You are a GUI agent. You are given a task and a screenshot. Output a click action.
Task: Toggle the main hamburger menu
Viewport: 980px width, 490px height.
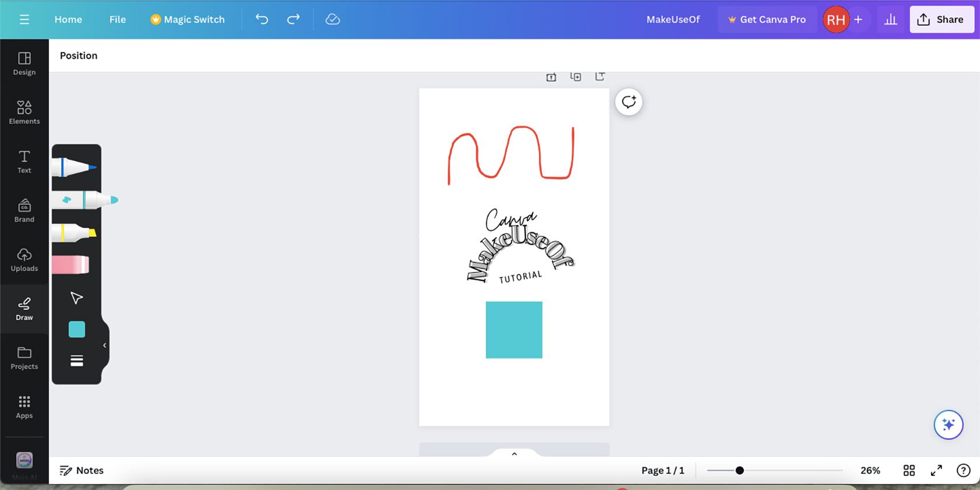coord(24,19)
